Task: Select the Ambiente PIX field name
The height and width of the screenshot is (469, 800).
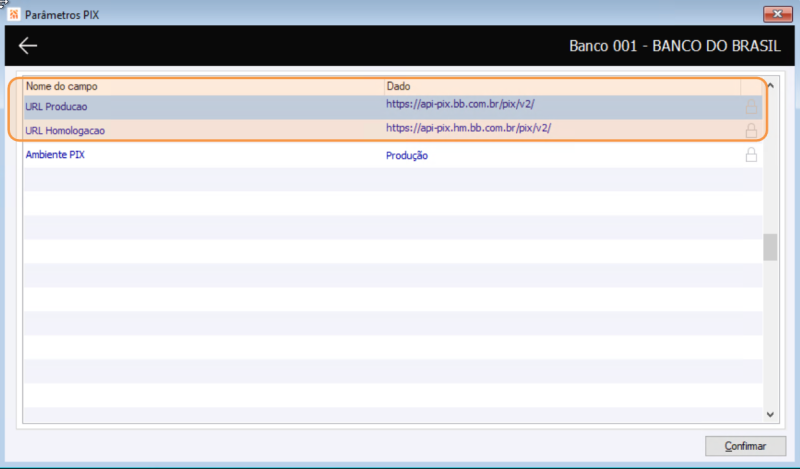Action: coord(55,155)
